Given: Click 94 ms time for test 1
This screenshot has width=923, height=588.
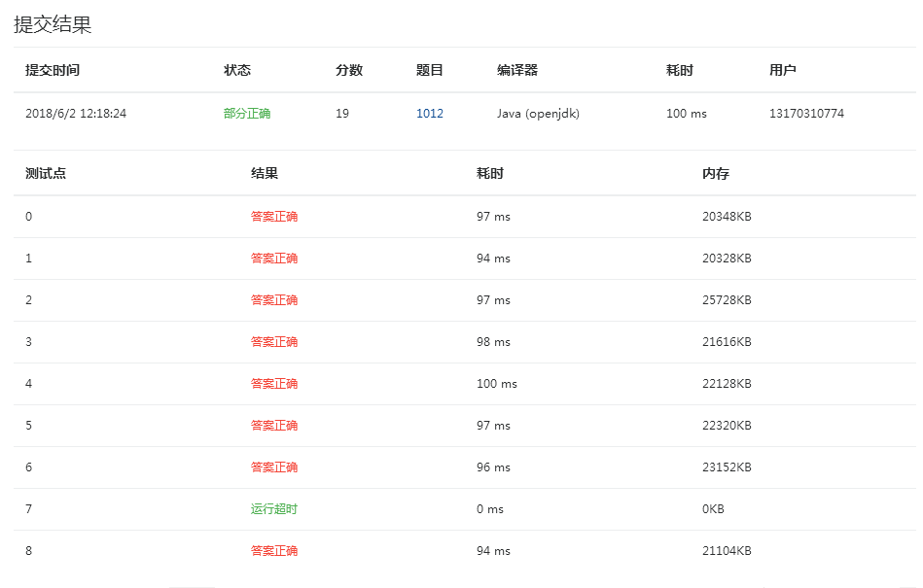Looking at the screenshot, I should click(493, 259).
